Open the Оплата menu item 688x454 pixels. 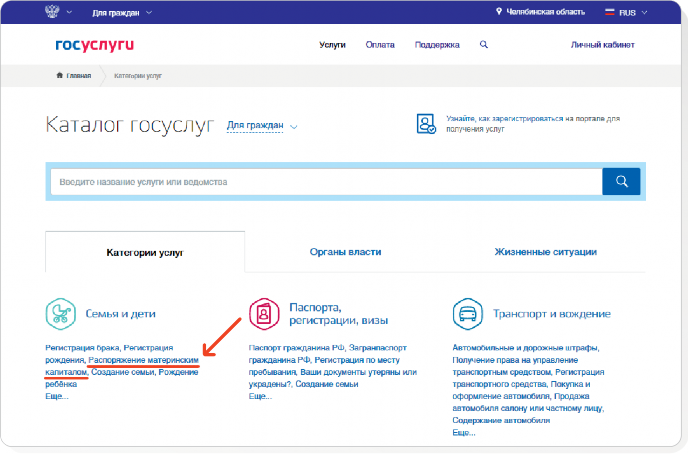(380, 45)
